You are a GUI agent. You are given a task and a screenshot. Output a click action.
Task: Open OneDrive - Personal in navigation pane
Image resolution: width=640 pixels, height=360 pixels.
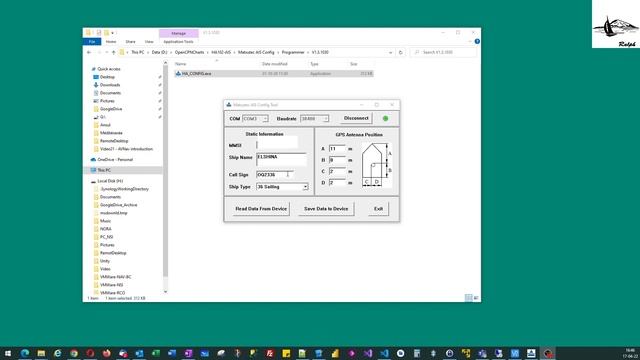(115, 160)
